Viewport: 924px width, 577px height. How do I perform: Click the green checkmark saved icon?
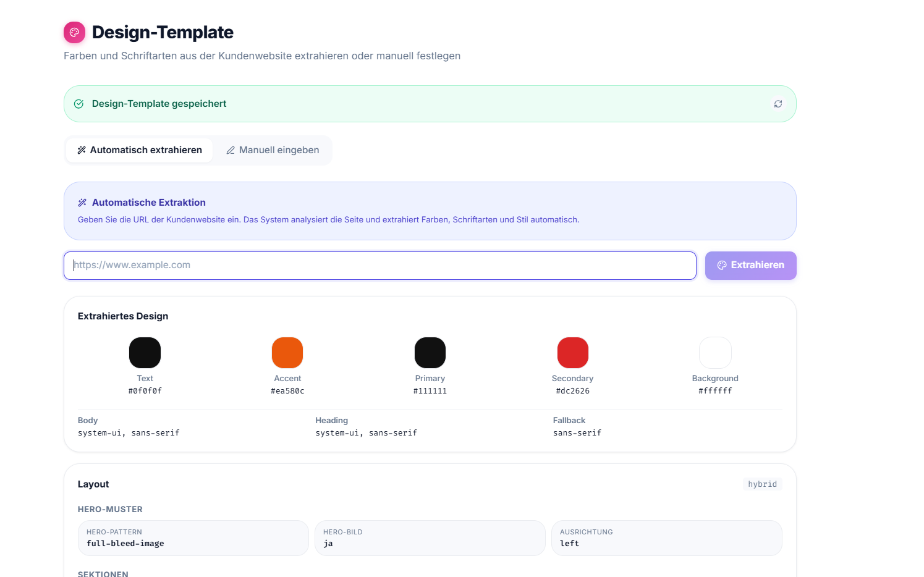click(78, 104)
